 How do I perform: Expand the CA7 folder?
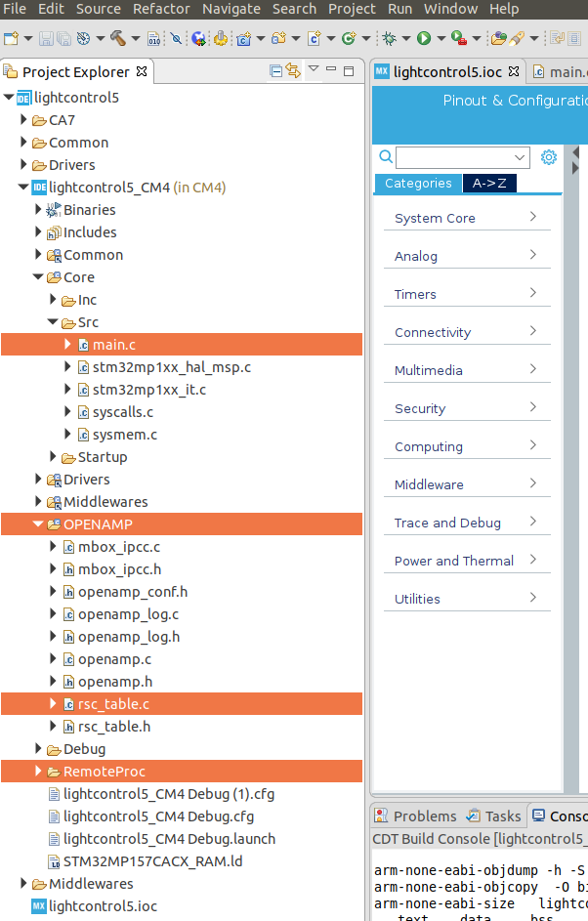(x=23, y=120)
